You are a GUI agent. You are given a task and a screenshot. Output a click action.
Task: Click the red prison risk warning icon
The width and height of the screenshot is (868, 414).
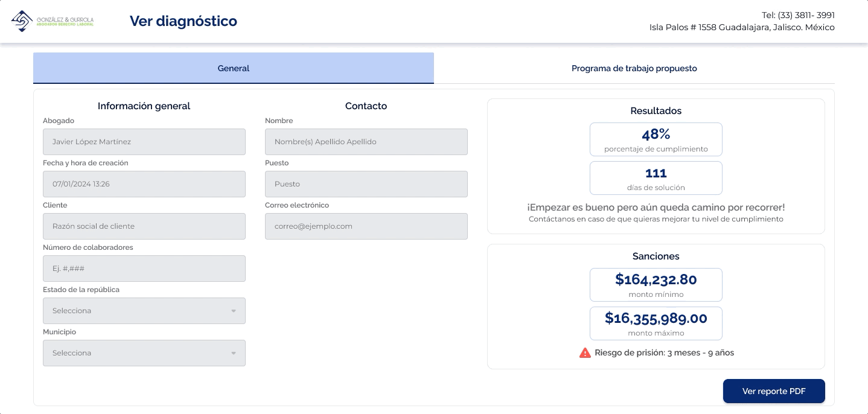pyautogui.click(x=585, y=352)
